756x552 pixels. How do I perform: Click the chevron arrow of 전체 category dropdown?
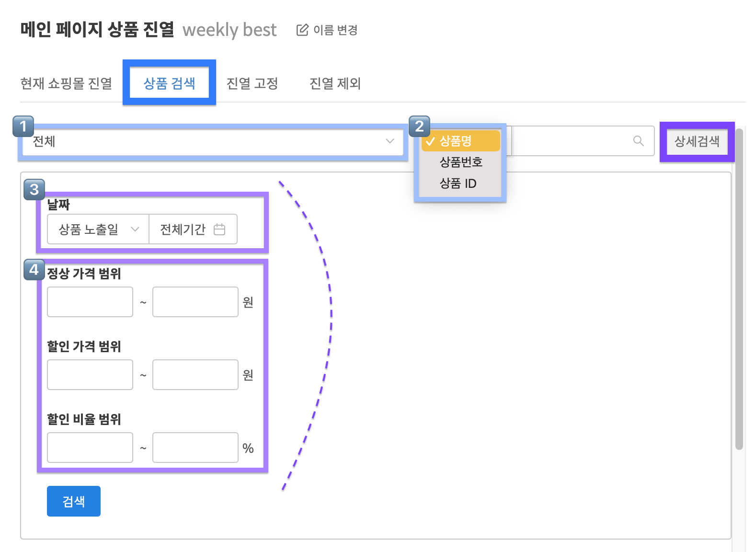coord(389,141)
